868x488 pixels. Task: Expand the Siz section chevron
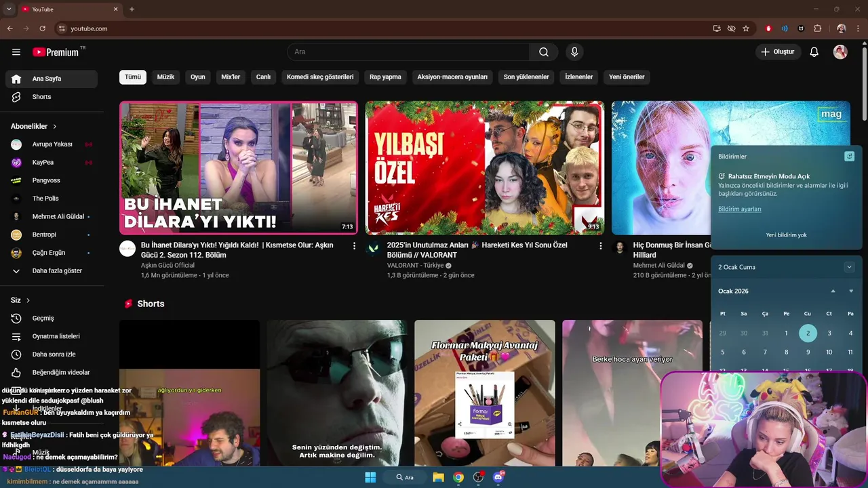point(28,300)
